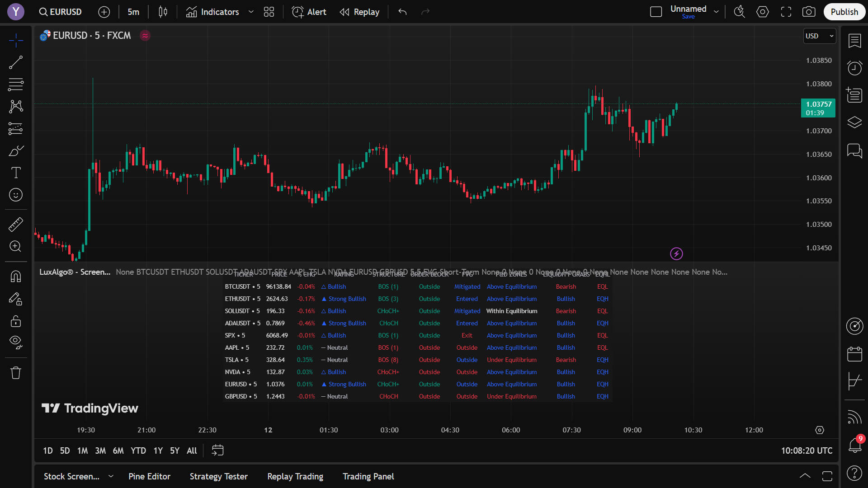Toggle magnet mode for drawings

pyautogui.click(x=16, y=276)
